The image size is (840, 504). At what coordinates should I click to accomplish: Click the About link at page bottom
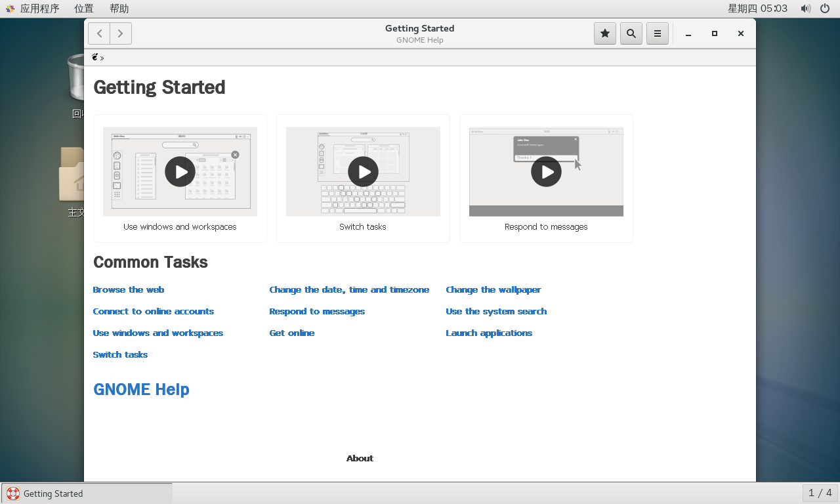(x=360, y=458)
